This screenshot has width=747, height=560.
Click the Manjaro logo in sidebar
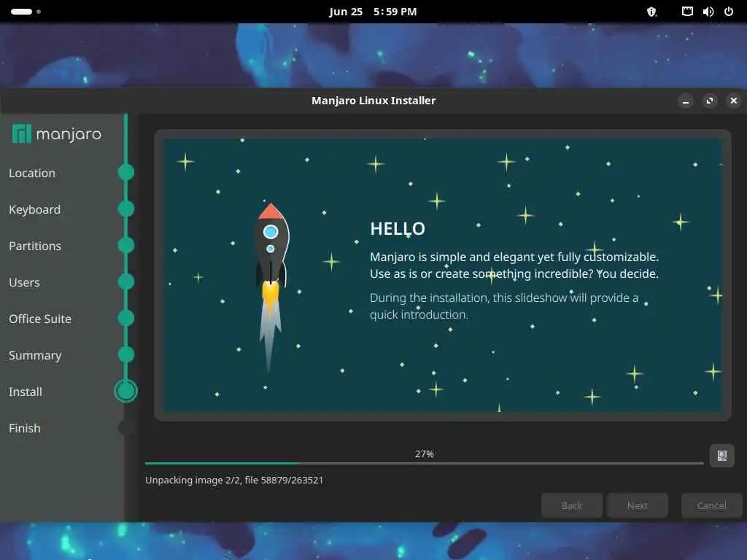click(57, 134)
